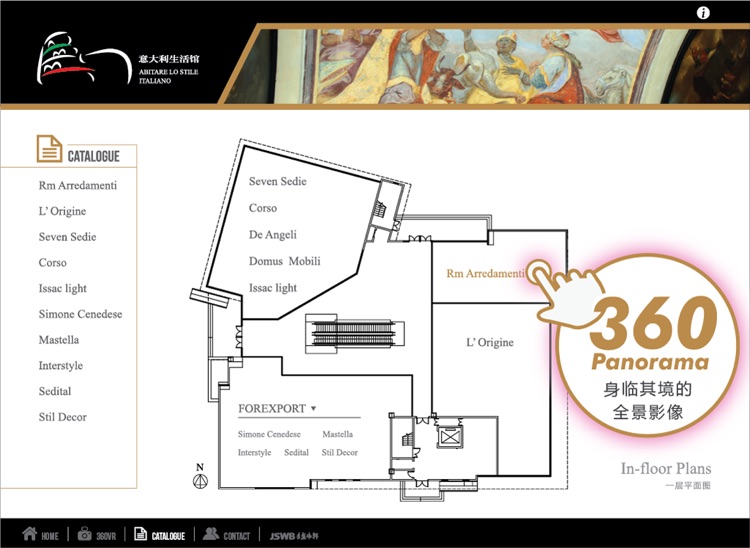Screen dimensions: 750x548
Task: Select Corso in catalogue list
Action: tap(53, 263)
